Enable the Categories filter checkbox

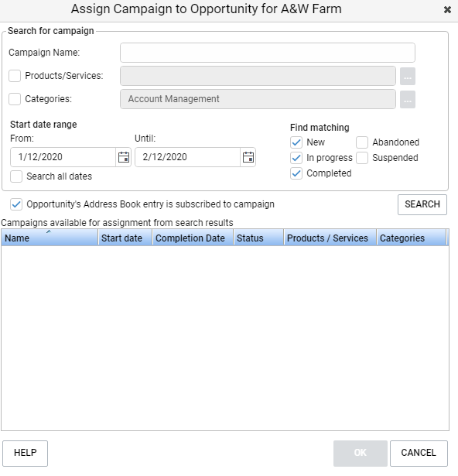pos(15,99)
